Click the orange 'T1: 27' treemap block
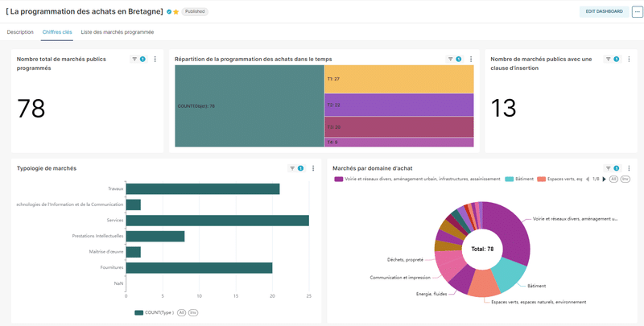Image resolution: width=644 pixels, height=326 pixels. tap(398, 79)
